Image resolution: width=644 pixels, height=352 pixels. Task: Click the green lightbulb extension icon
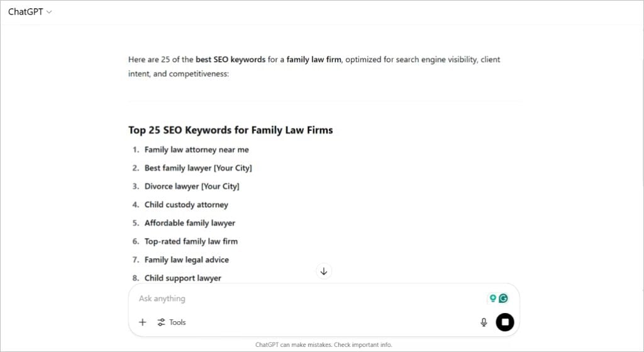493,298
